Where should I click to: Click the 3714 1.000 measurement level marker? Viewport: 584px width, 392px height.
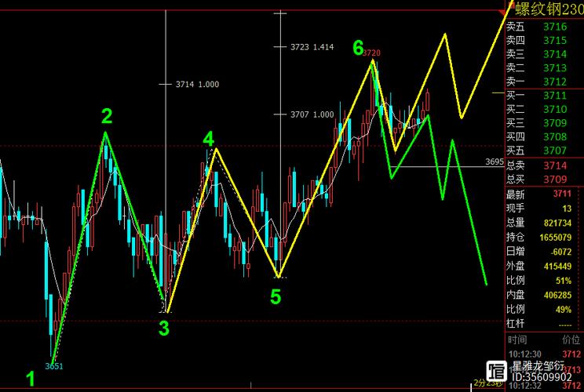coord(197,85)
